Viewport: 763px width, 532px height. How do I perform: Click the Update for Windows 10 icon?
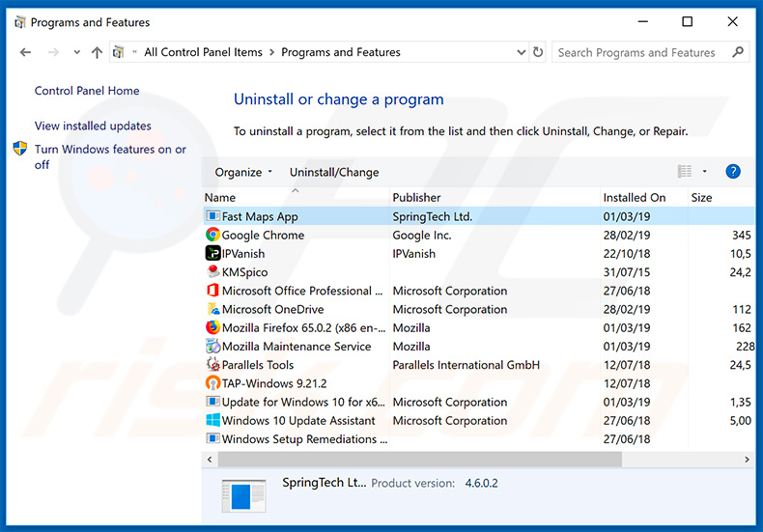[x=212, y=402]
